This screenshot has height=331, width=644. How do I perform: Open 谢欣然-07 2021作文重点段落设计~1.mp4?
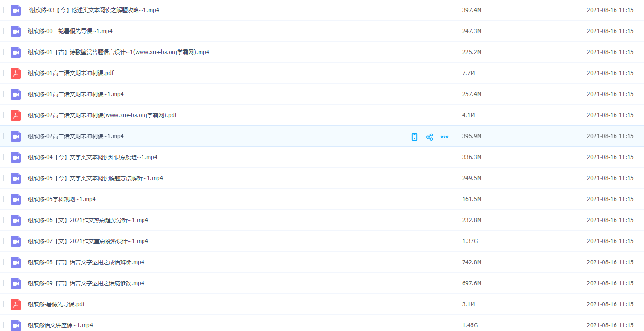[x=88, y=241]
